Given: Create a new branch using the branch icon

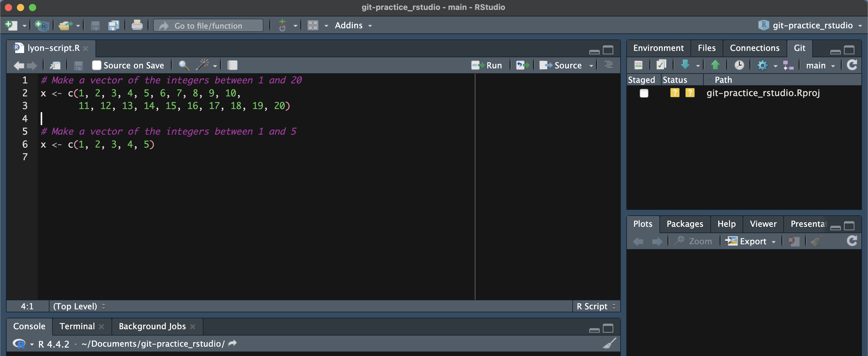Looking at the screenshot, I should point(788,65).
